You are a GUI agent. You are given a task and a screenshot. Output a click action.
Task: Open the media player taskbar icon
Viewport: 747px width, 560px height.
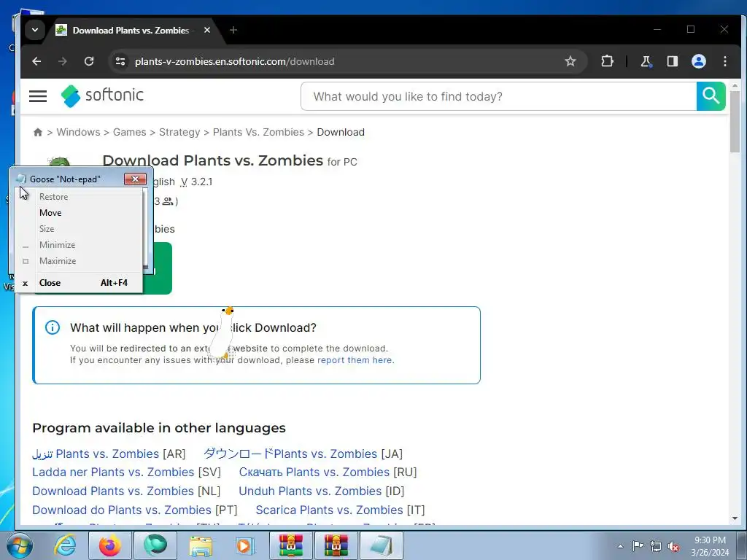coord(246,545)
